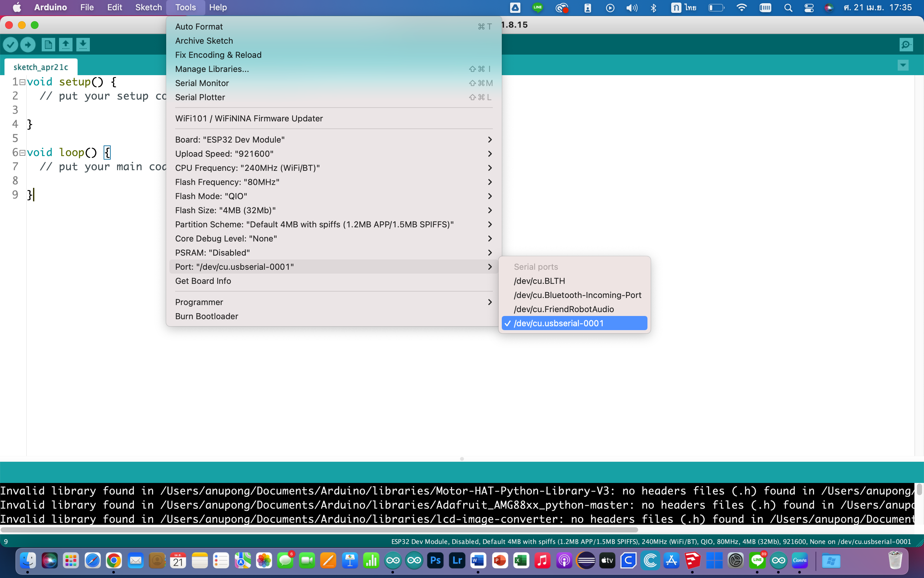Expand the Flash Size 4MB submenu
This screenshot has width=924, height=578.
333,211
